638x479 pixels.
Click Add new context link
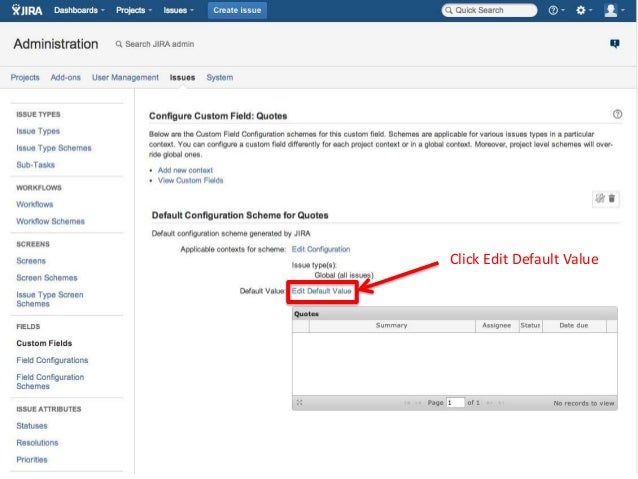point(185,170)
